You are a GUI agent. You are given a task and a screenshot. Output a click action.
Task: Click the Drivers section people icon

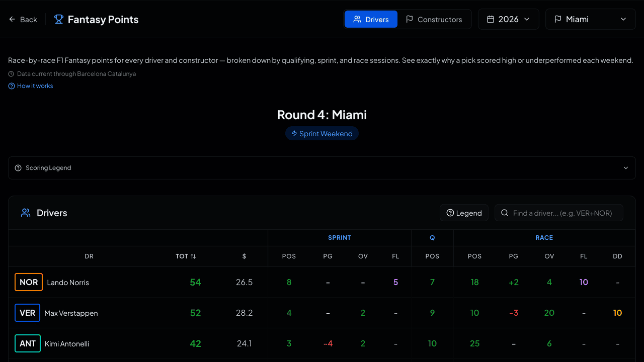(x=26, y=213)
